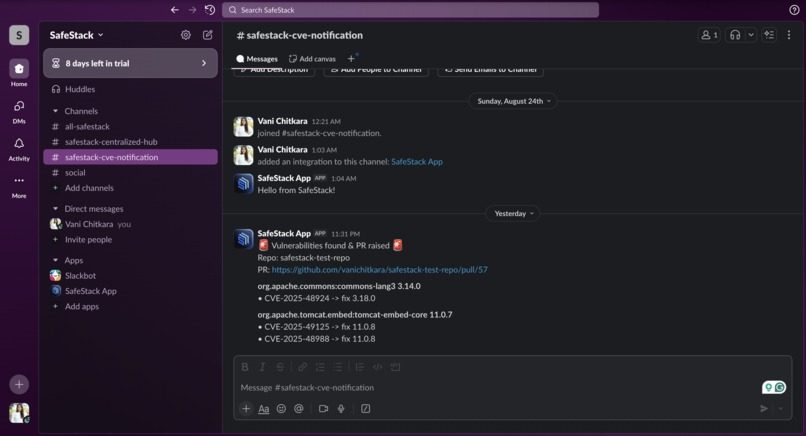Mention someone with the @ icon

(x=299, y=408)
